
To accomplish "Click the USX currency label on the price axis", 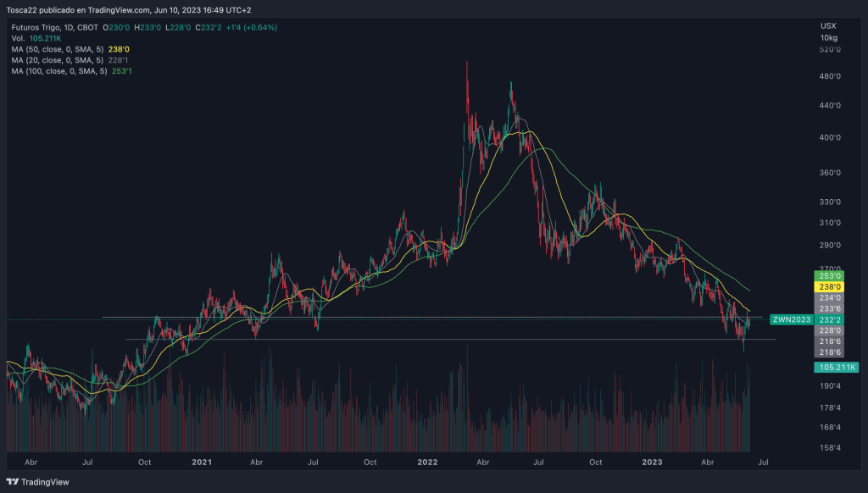I will (x=828, y=26).
